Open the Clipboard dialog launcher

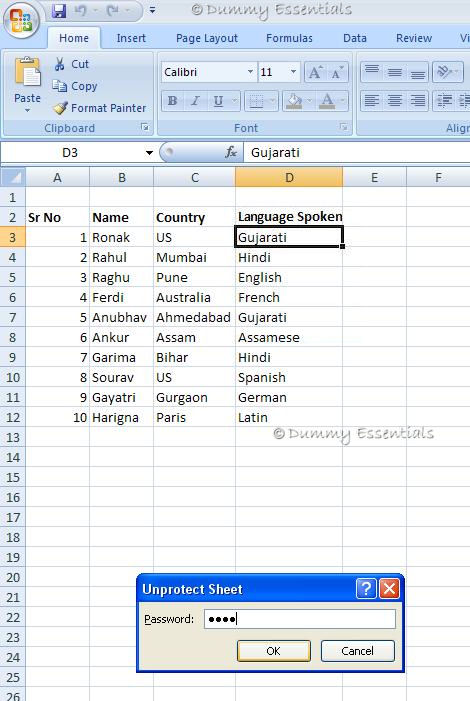pyautogui.click(x=144, y=127)
